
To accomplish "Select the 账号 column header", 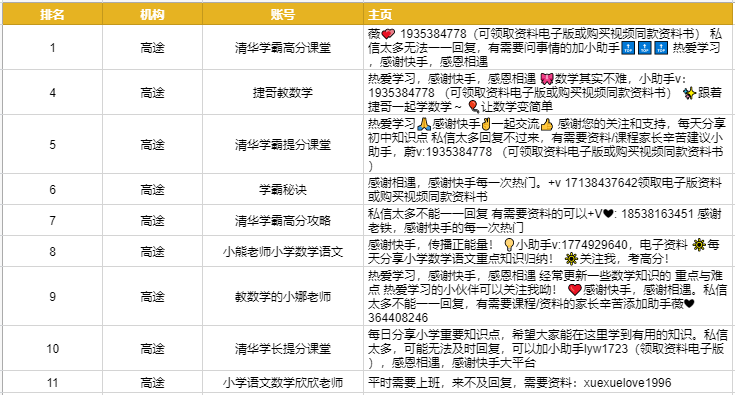I will [283, 15].
